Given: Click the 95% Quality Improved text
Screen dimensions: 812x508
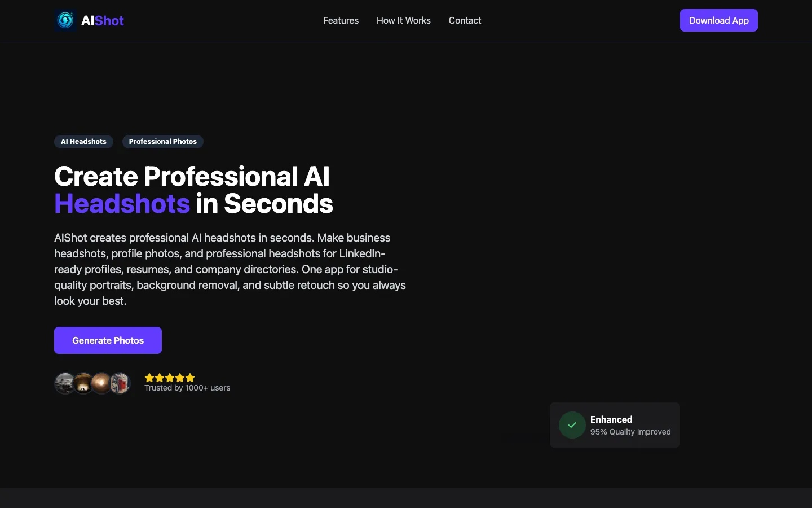Looking at the screenshot, I should (x=630, y=432).
